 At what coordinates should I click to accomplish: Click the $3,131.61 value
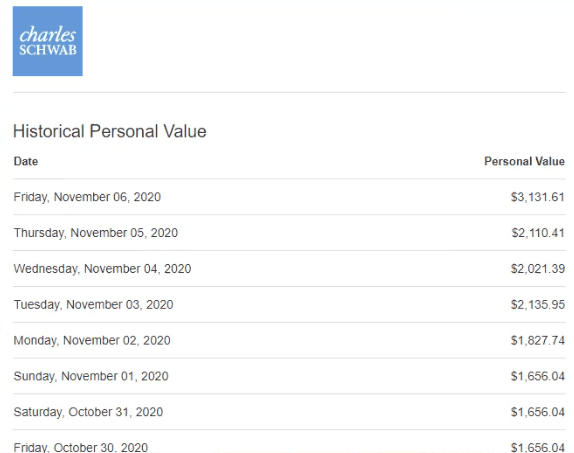pyautogui.click(x=538, y=197)
